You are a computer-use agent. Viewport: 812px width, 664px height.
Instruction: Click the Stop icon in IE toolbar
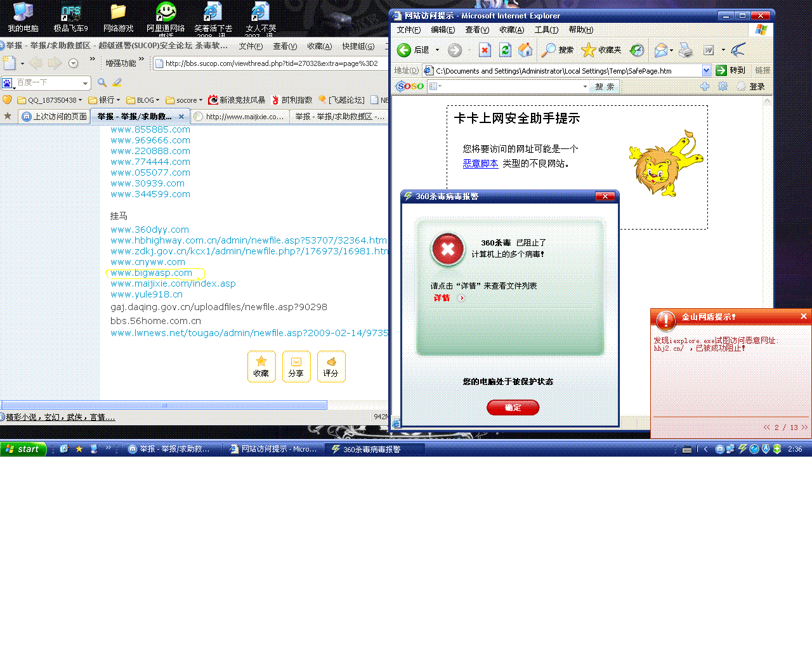coord(485,50)
